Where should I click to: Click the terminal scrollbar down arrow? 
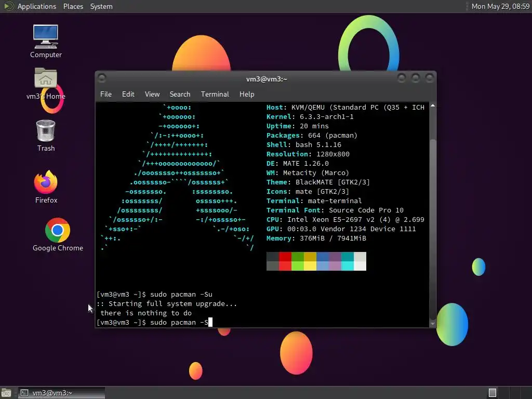click(x=433, y=324)
